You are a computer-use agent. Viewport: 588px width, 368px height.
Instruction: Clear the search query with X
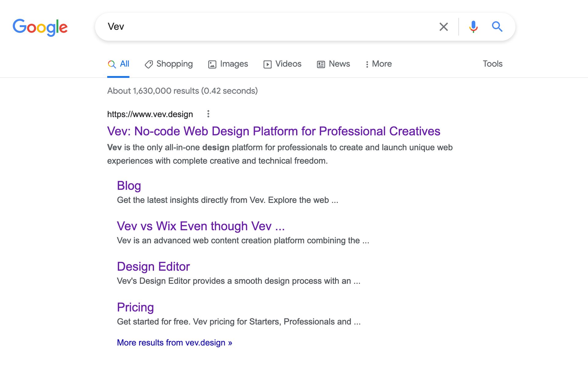click(443, 27)
